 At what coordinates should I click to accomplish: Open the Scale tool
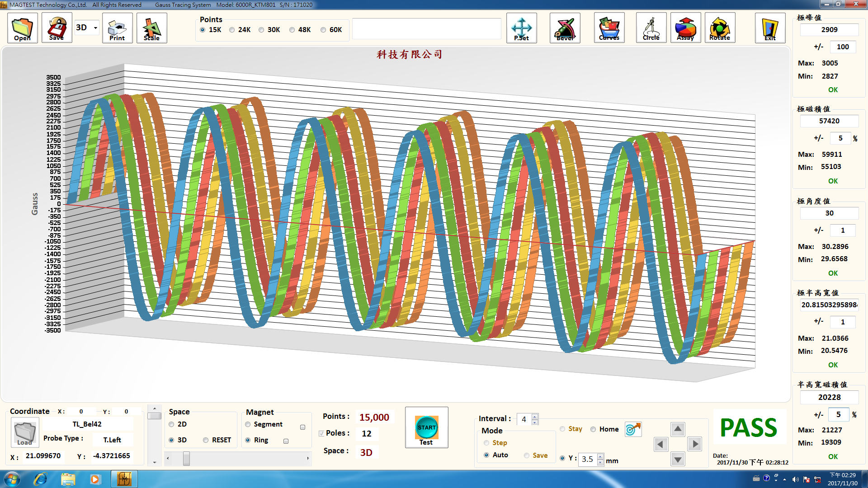pos(151,28)
